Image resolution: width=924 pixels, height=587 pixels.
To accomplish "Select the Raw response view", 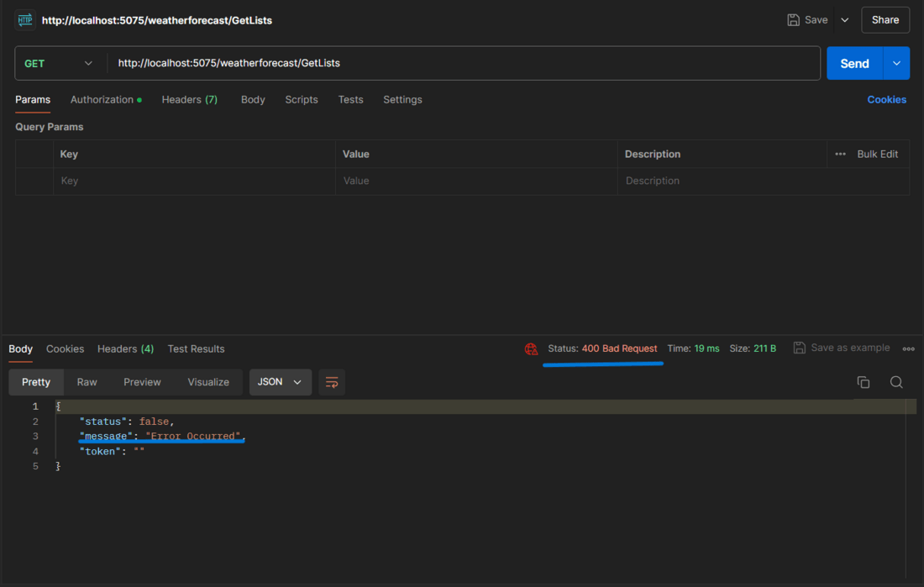I will tap(87, 382).
